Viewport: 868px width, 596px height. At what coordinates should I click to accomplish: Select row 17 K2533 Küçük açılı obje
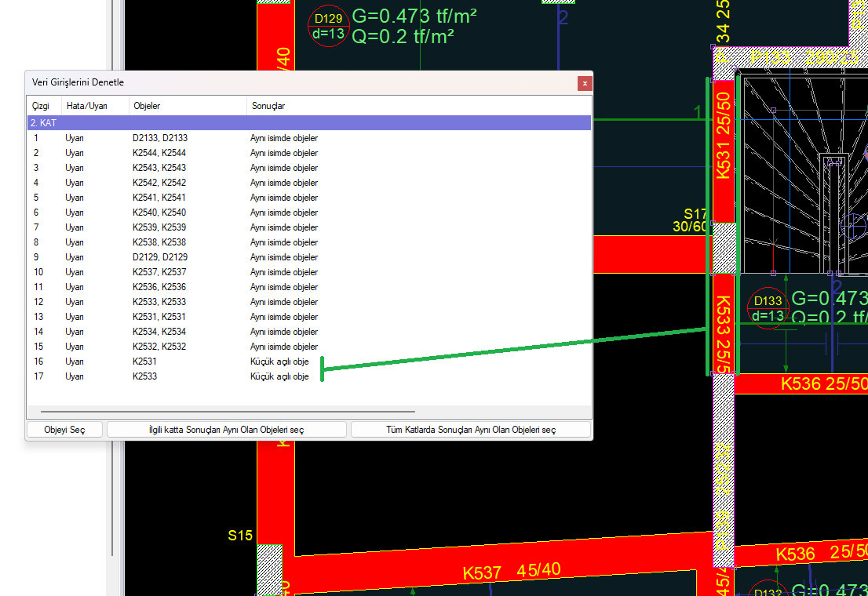pyautogui.click(x=309, y=377)
